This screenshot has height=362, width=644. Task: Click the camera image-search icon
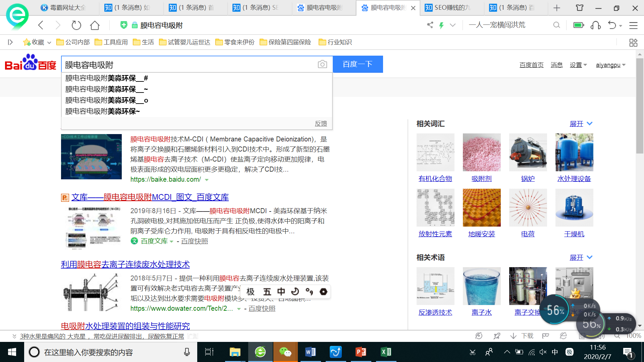(x=322, y=64)
